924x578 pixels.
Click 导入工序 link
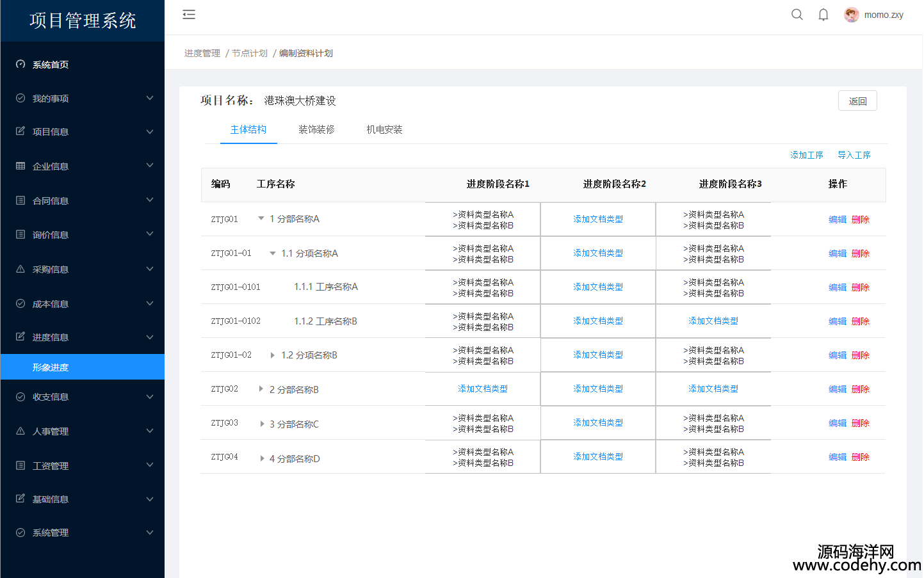[x=854, y=155]
